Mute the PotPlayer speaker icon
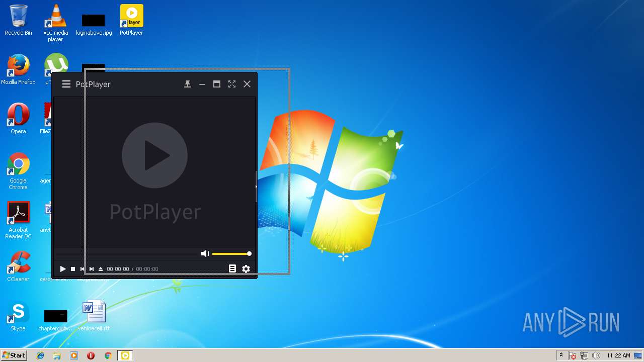The width and height of the screenshot is (644, 362). (x=205, y=254)
